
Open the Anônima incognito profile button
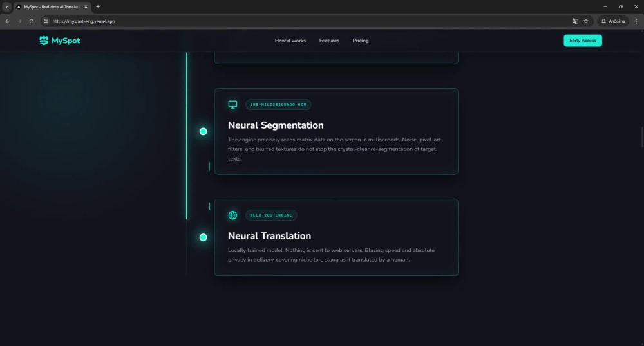613,21
